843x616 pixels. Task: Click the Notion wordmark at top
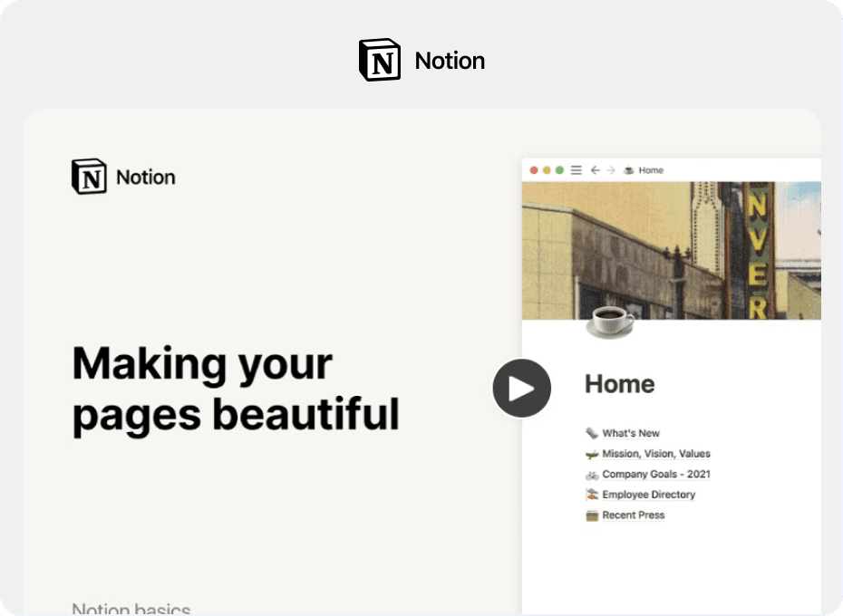[450, 61]
